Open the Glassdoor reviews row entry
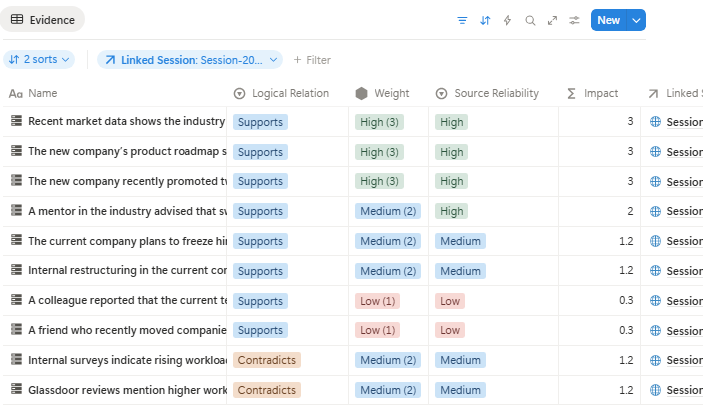The height and width of the screenshot is (412, 703). 126,390
